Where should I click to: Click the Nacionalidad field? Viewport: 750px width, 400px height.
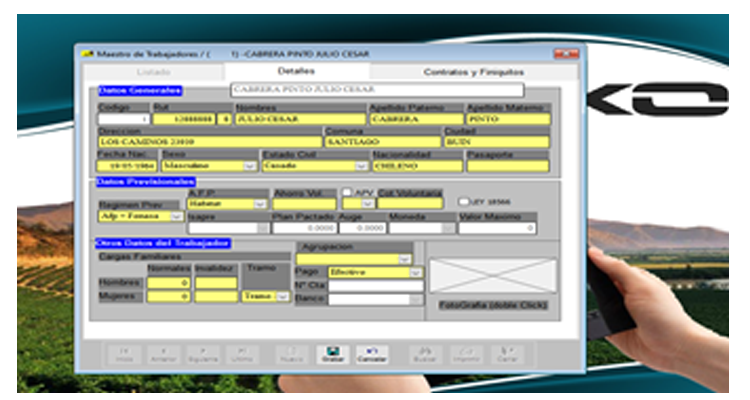coord(418,166)
